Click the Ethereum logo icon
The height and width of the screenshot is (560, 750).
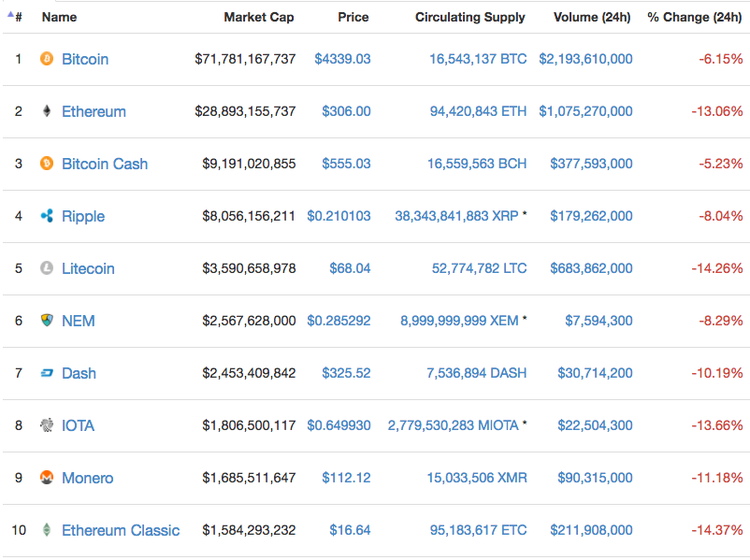46,111
